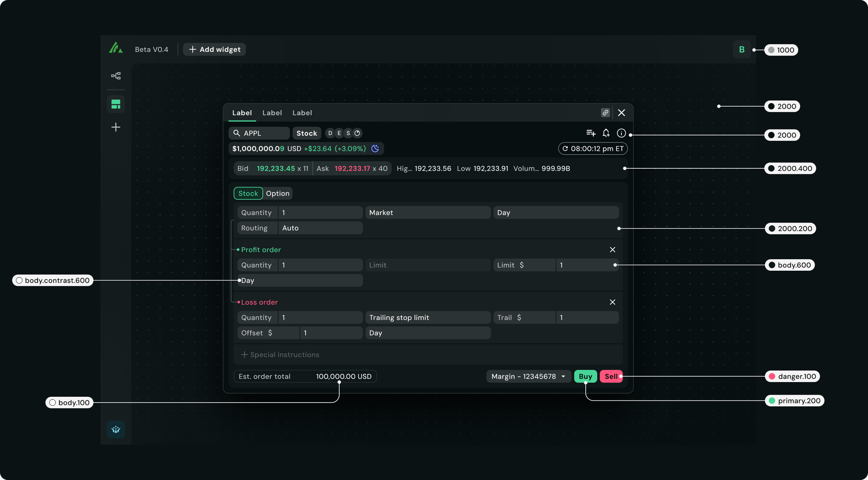Click the Low value 192,233.91

coord(491,168)
